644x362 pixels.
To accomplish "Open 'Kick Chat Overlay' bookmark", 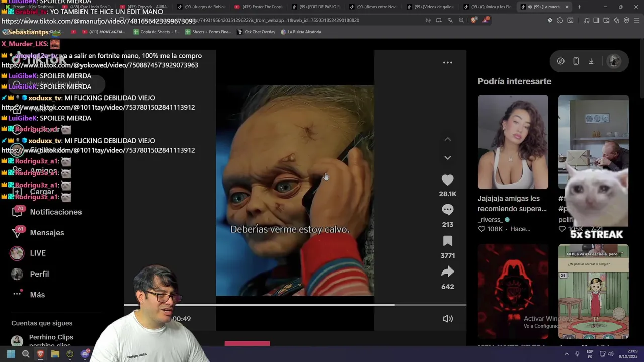I will pyautogui.click(x=256, y=32).
